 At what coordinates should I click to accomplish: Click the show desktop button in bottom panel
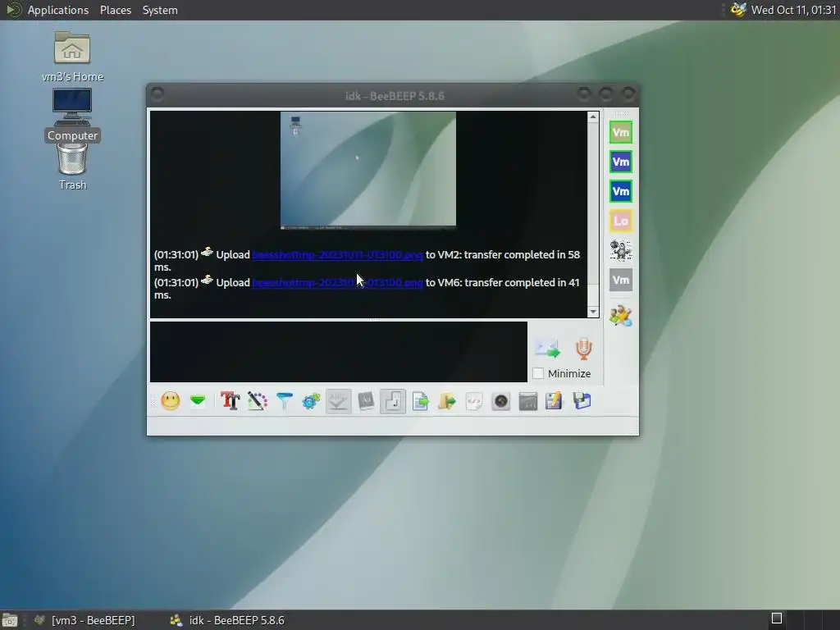click(10, 620)
